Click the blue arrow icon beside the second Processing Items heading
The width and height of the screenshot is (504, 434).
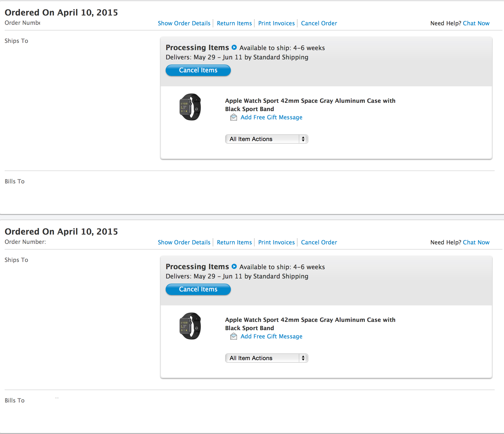(x=234, y=266)
